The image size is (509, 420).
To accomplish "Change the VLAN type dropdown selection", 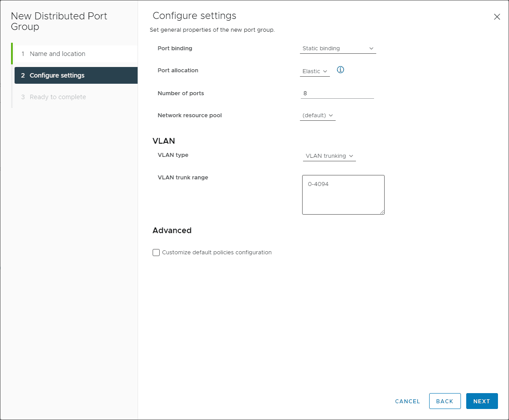I will coord(329,156).
